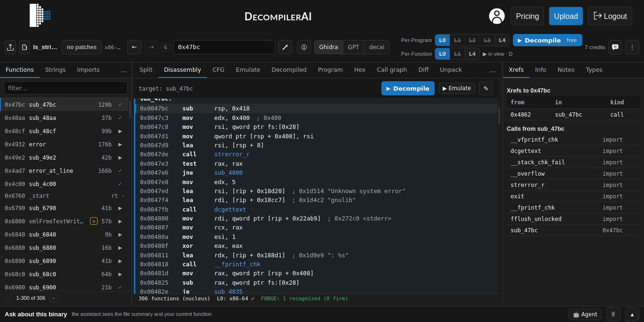This screenshot has width=644, height=322.
Task: Select Per-Program level L3
Action: tap(487, 41)
